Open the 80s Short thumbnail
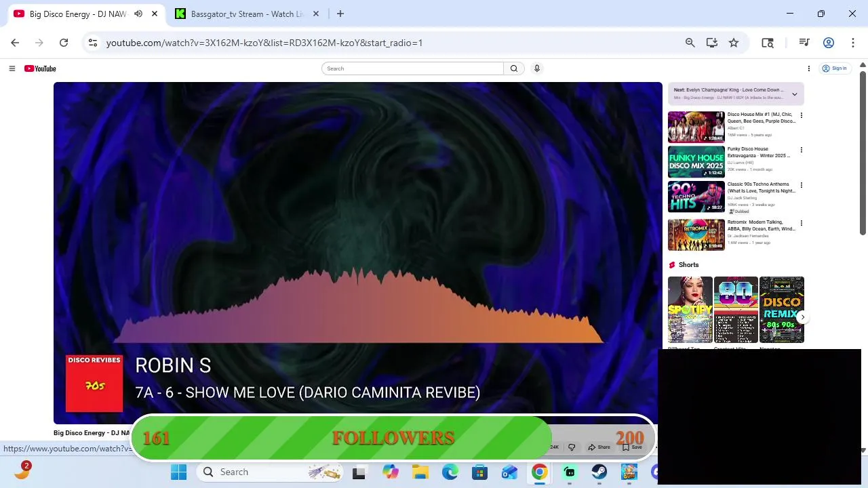Image resolution: width=868 pixels, height=488 pixels. (x=736, y=310)
